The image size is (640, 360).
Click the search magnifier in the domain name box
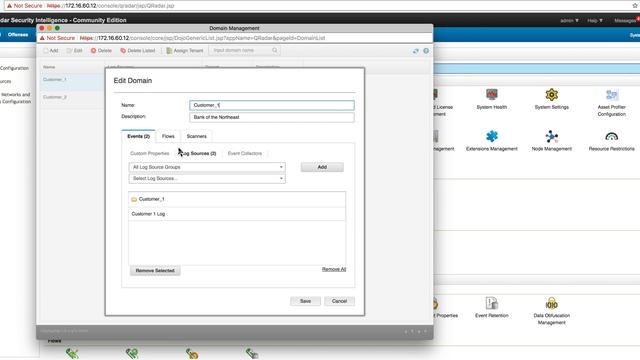point(275,50)
